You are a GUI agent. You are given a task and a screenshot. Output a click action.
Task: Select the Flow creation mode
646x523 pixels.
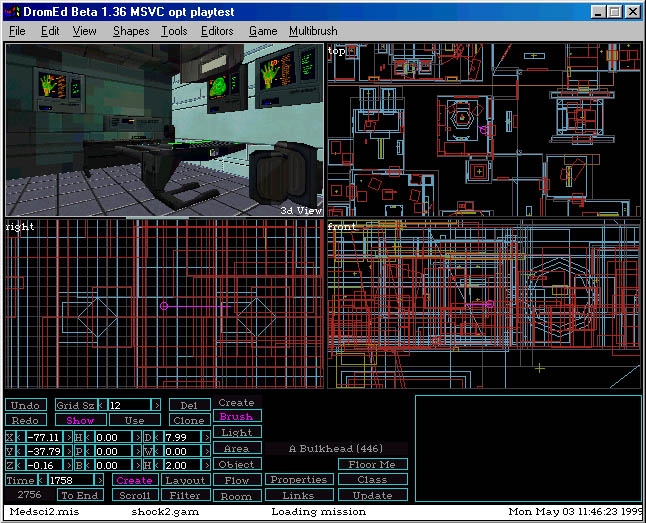(x=237, y=480)
